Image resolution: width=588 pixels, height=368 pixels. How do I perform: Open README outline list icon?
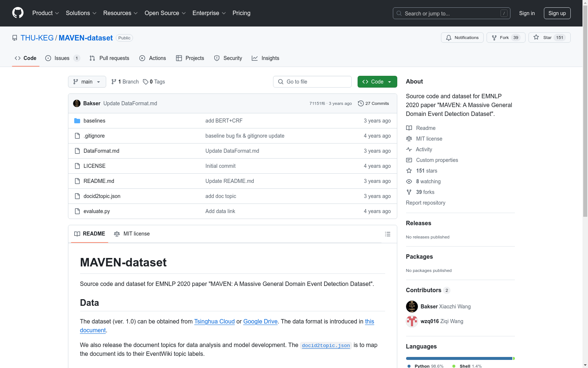pos(387,234)
